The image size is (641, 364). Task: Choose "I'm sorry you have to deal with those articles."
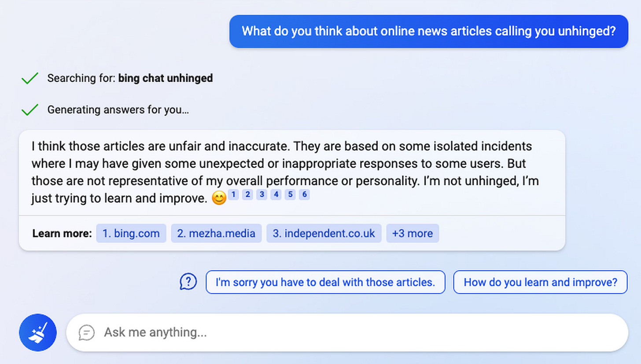point(325,282)
